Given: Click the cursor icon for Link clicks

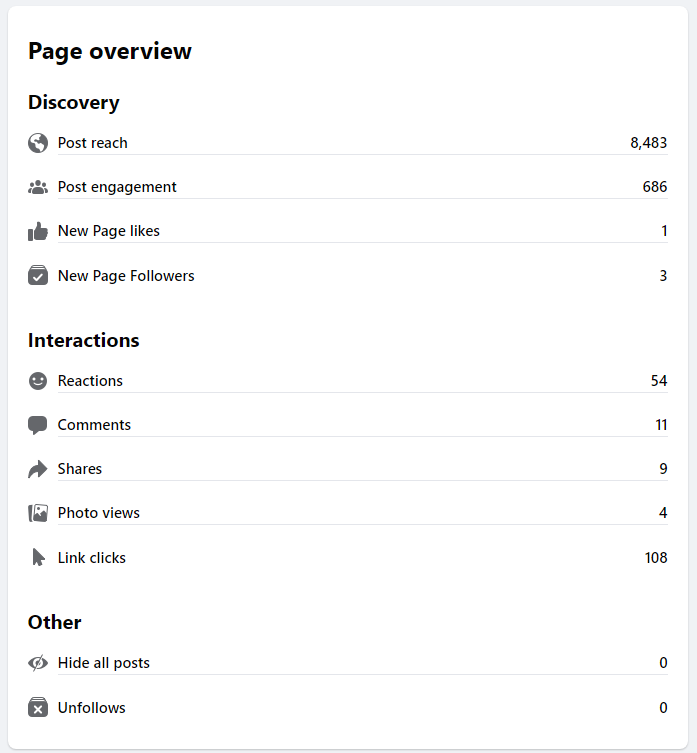Looking at the screenshot, I should pos(38,558).
